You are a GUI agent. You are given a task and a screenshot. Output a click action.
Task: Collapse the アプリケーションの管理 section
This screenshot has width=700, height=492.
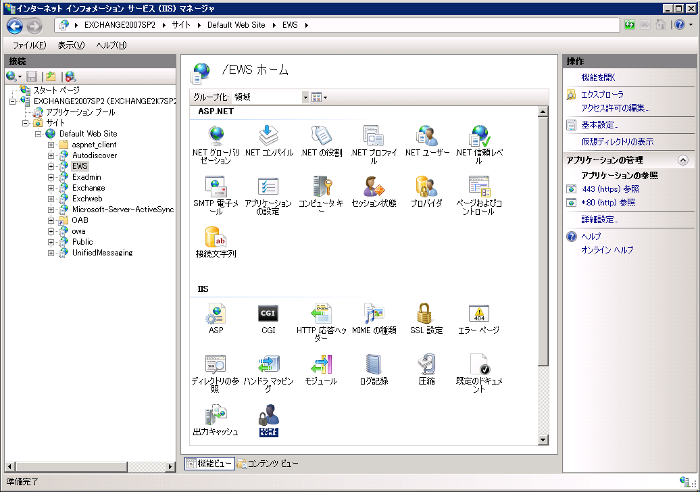point(683,160)
